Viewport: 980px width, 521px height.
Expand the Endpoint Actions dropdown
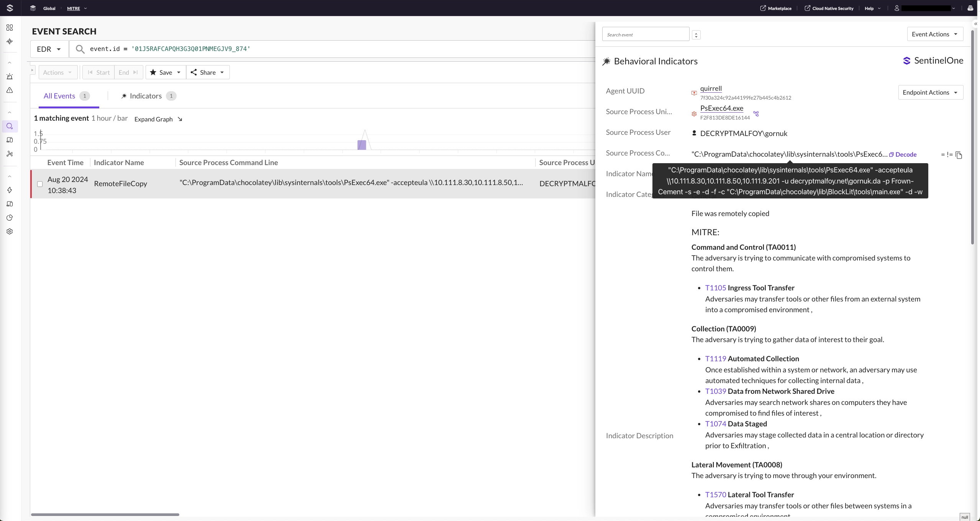pyautogui.click(x=930, y=92)
